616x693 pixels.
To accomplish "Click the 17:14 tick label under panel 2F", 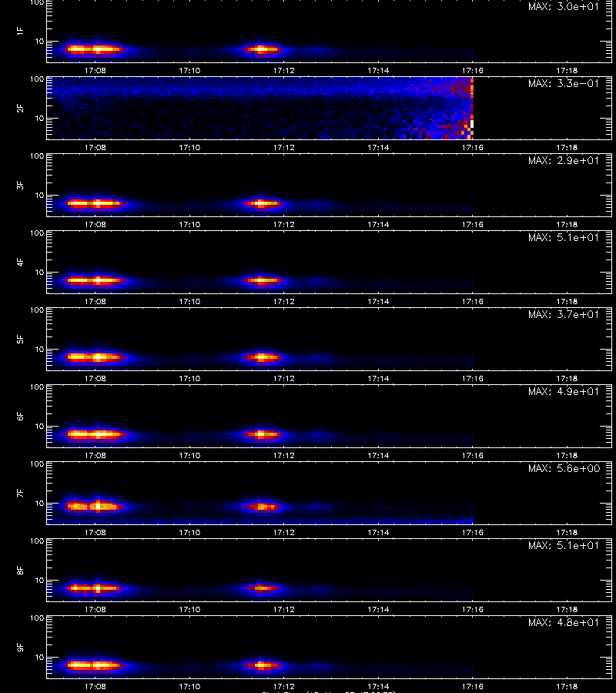I will point(378,148).
